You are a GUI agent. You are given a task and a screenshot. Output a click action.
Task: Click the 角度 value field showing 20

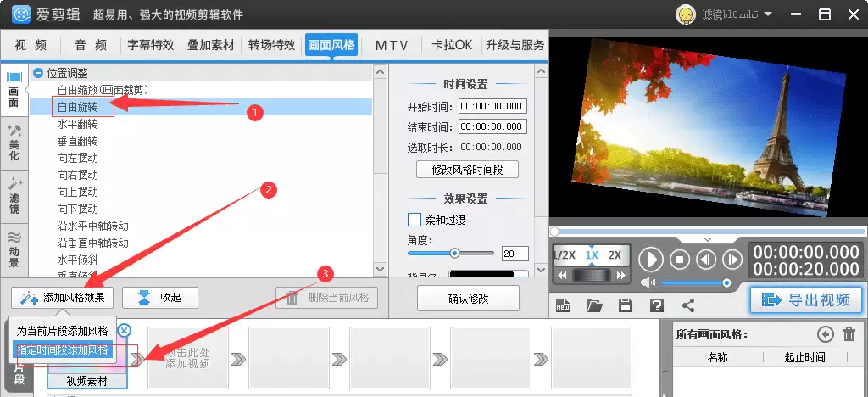[x=515, y=254]
